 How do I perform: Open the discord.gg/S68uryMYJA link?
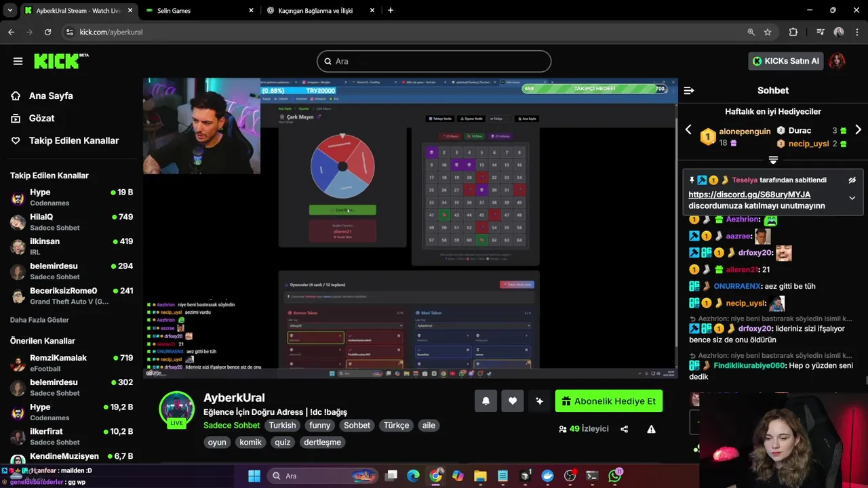(x=749, y=195)
